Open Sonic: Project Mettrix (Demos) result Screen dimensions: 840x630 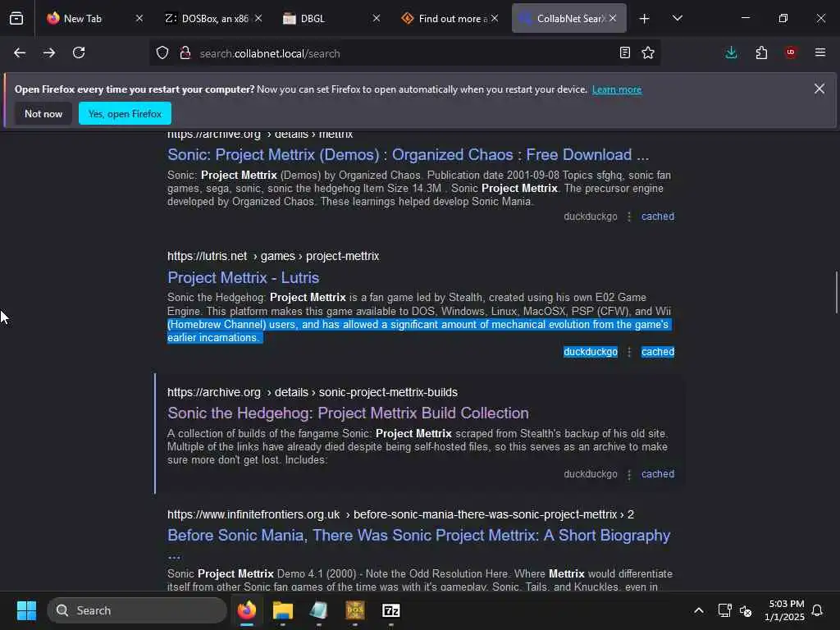click(x=408, y=155)
